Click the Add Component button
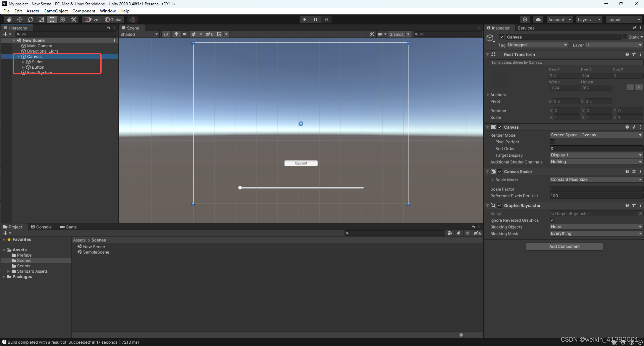This screenshot has width=644, height=346. tap(564, 246)
